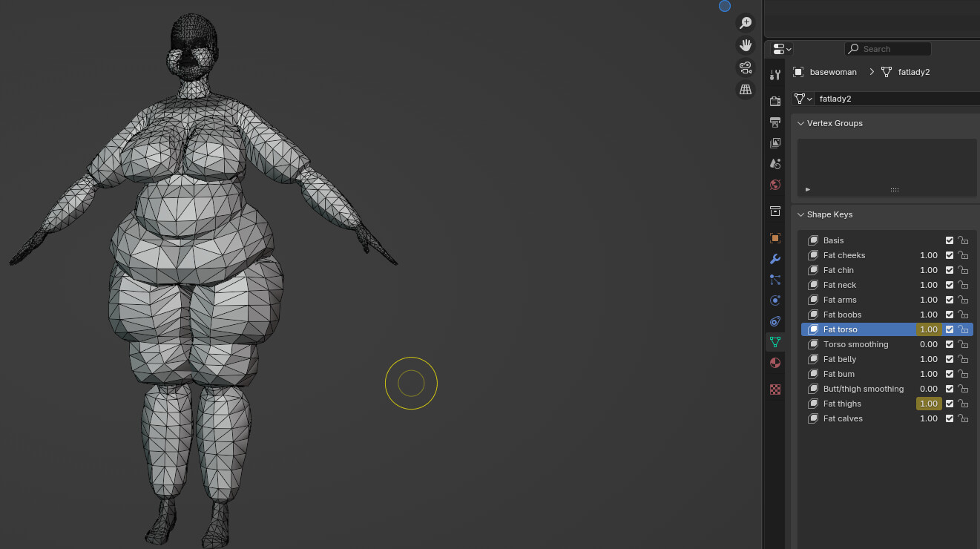Viewport: 980px width, 549px height.
Task: Click the viewport zoom magnifier icon
Action: tap(746, 23)
